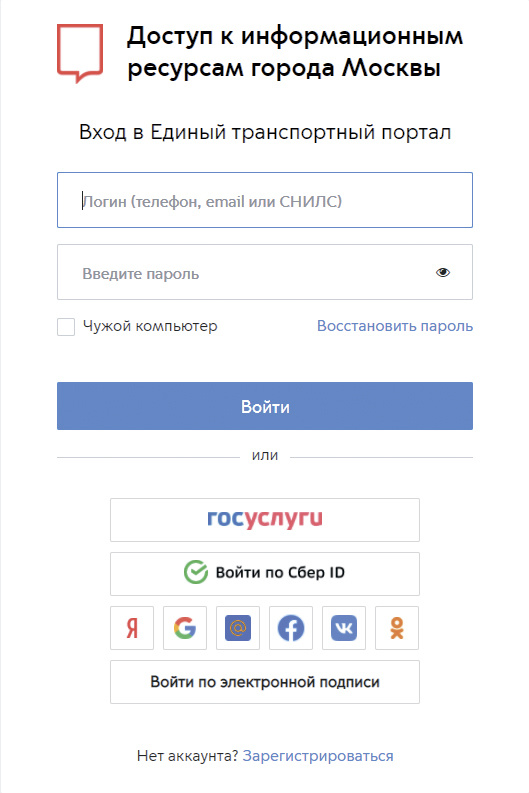Select the Mail.ru @ login icon
The image size is (529, 793).
pyautogui.click(x=238, y=628)
